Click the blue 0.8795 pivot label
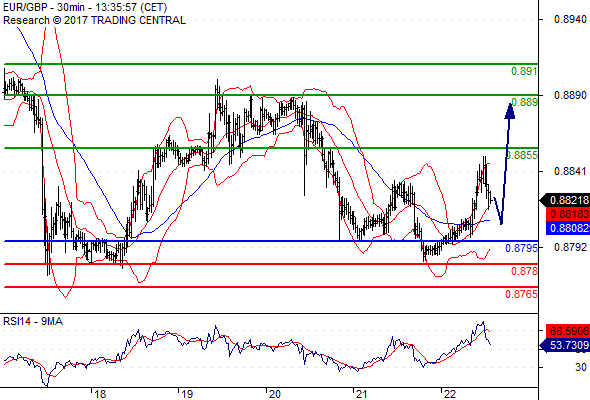 pyautogui.click(x=522, y=248)
